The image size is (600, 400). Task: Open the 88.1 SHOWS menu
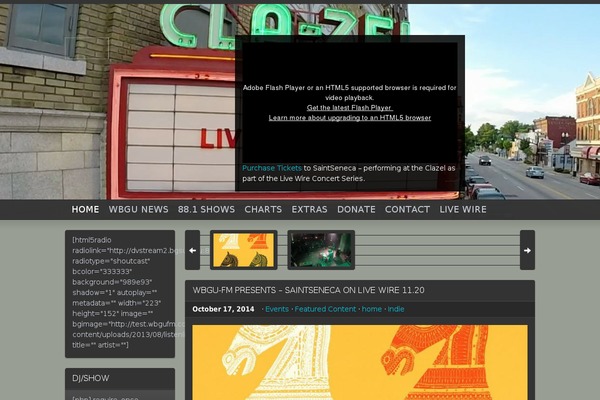[206, 209]
